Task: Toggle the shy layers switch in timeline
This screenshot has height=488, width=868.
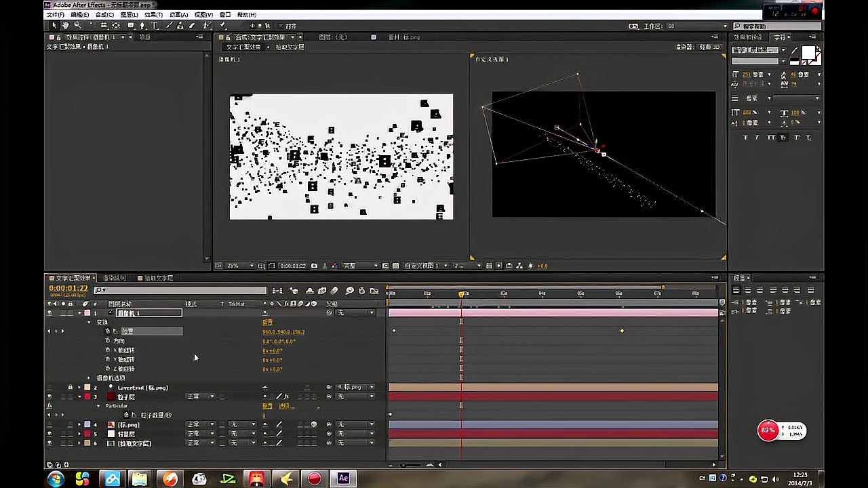Action: tap(310, 290)
